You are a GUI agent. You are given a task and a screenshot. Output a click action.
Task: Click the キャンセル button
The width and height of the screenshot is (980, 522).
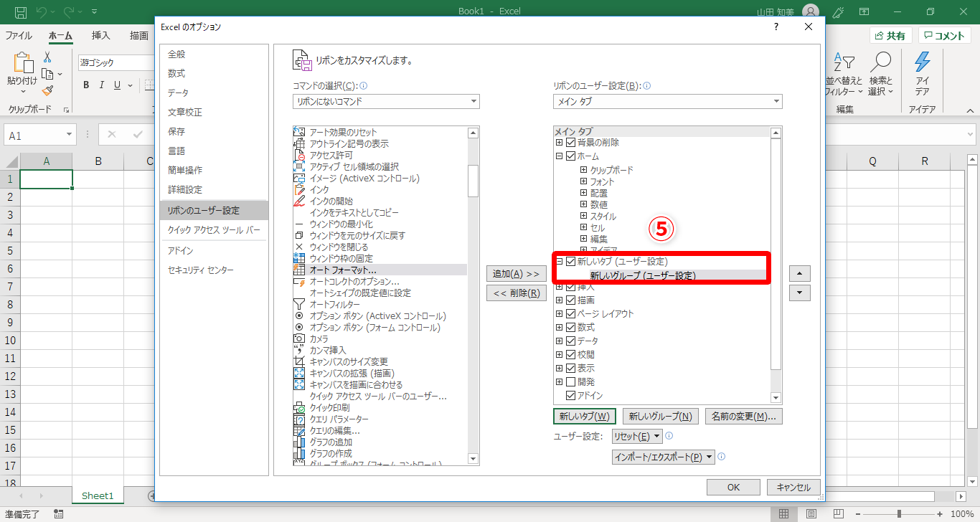coord(793,488)
